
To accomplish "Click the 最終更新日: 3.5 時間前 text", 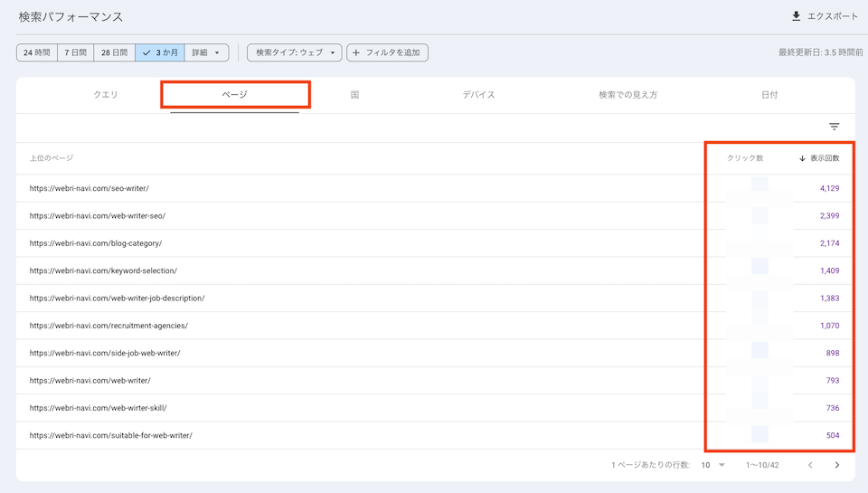I will (820, 52).
